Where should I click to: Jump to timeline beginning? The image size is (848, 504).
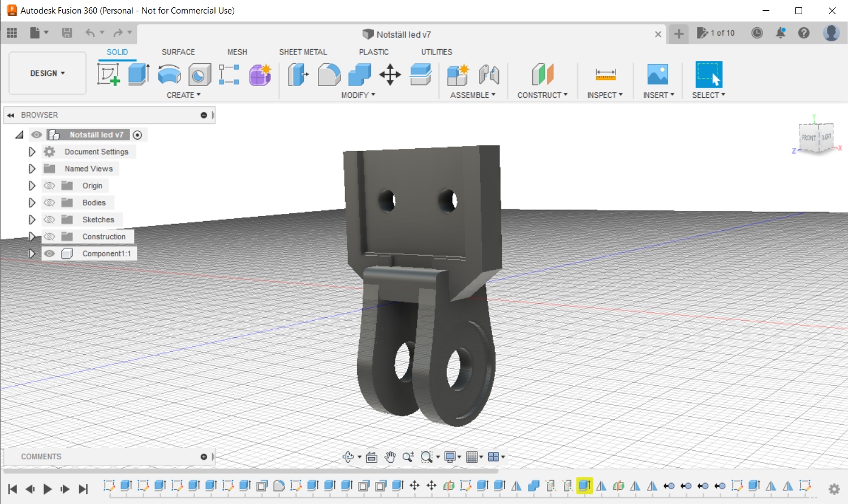click(12, 489)
